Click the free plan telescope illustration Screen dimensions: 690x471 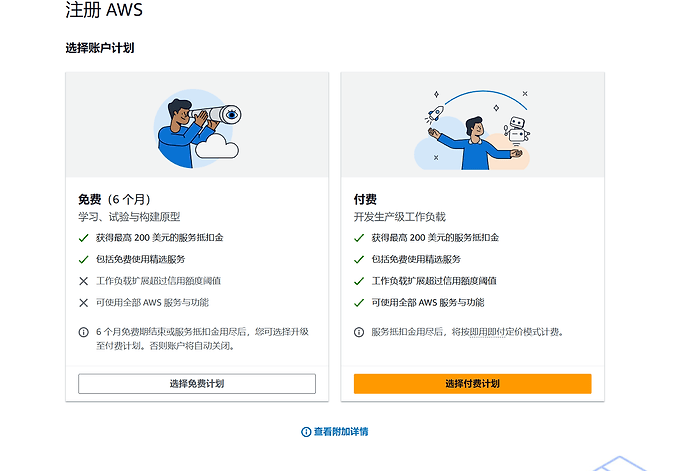197,129
